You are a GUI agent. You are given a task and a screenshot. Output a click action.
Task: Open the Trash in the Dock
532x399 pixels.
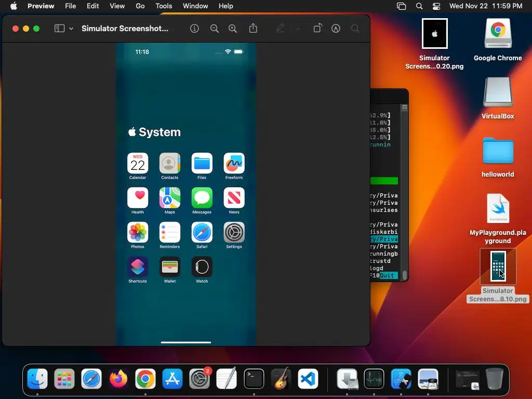point(495,378)
